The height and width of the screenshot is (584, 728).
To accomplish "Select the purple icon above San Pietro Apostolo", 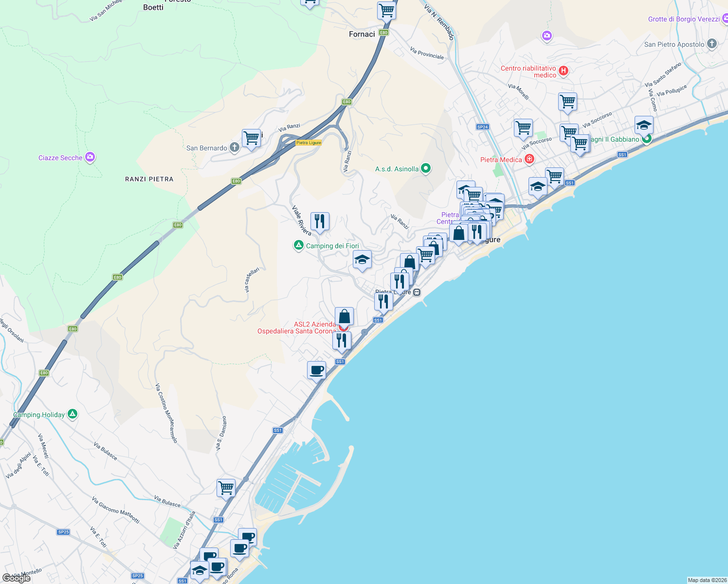I will 546,36.
